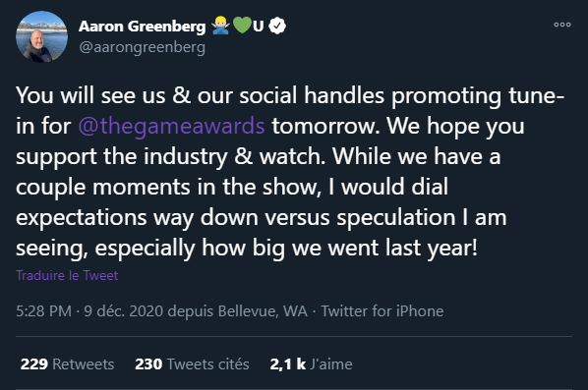Click the tweet line ending 'went last year!'
588x390 pixels.
pos(247,249)
